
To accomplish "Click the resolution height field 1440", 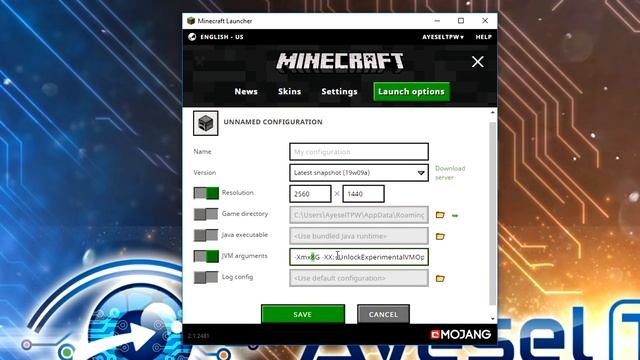I will 363,194.
